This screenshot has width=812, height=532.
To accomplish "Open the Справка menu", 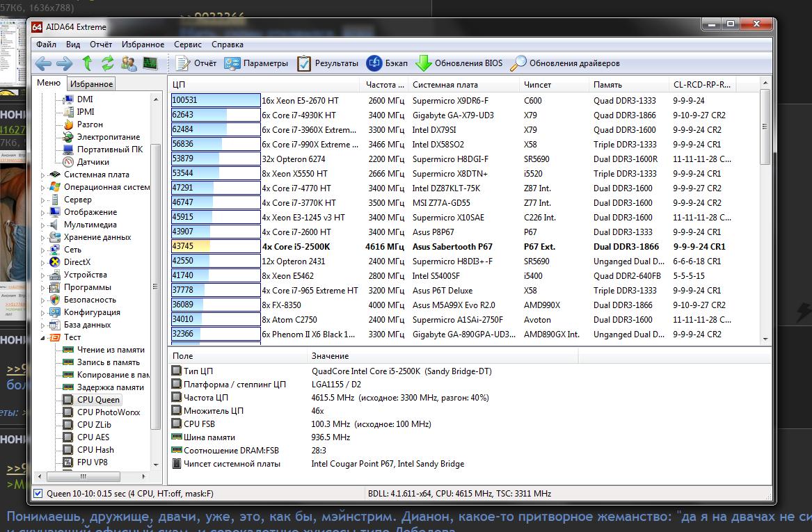I will pos(228,45).
